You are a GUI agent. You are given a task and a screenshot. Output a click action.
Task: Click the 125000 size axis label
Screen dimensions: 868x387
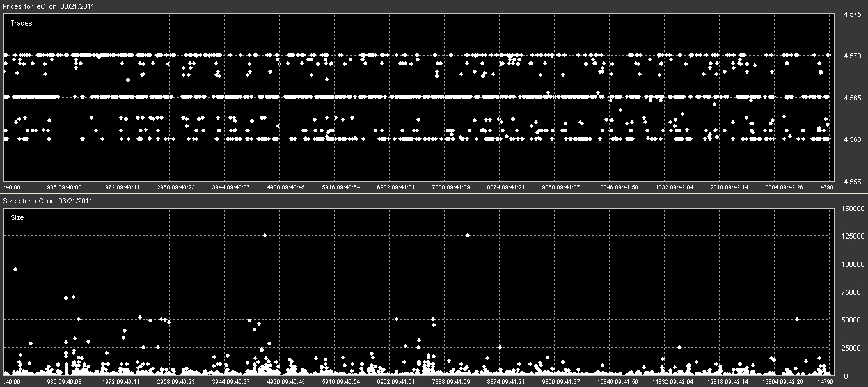(854, 237)
